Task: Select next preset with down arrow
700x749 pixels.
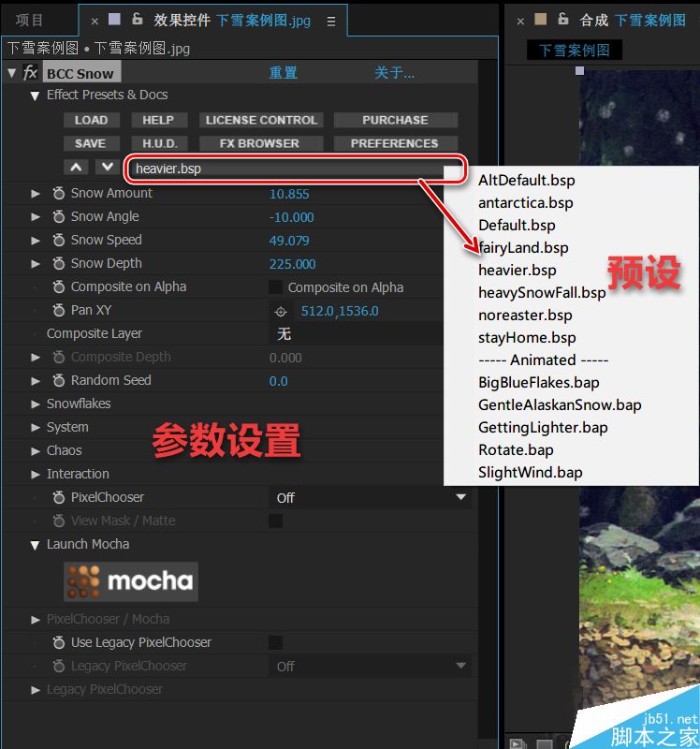Action: pyautogui.click(x=108, y=168)
